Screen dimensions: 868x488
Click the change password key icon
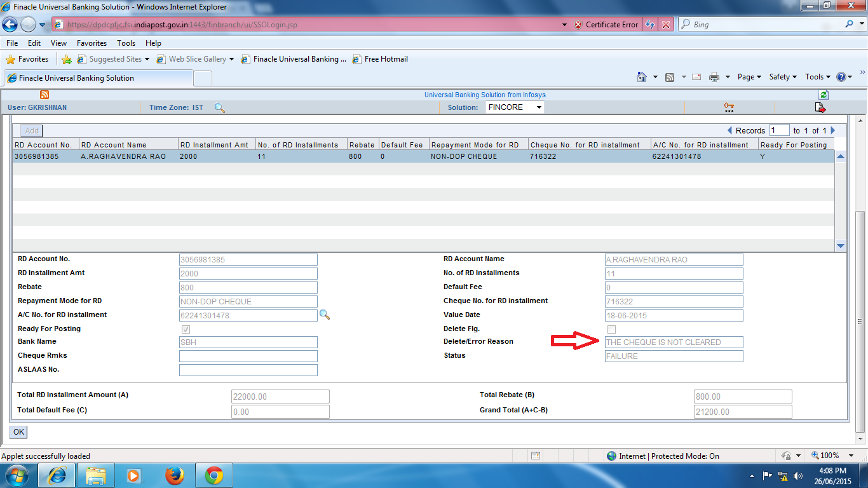pyautogui.click(x=728, y=107)
